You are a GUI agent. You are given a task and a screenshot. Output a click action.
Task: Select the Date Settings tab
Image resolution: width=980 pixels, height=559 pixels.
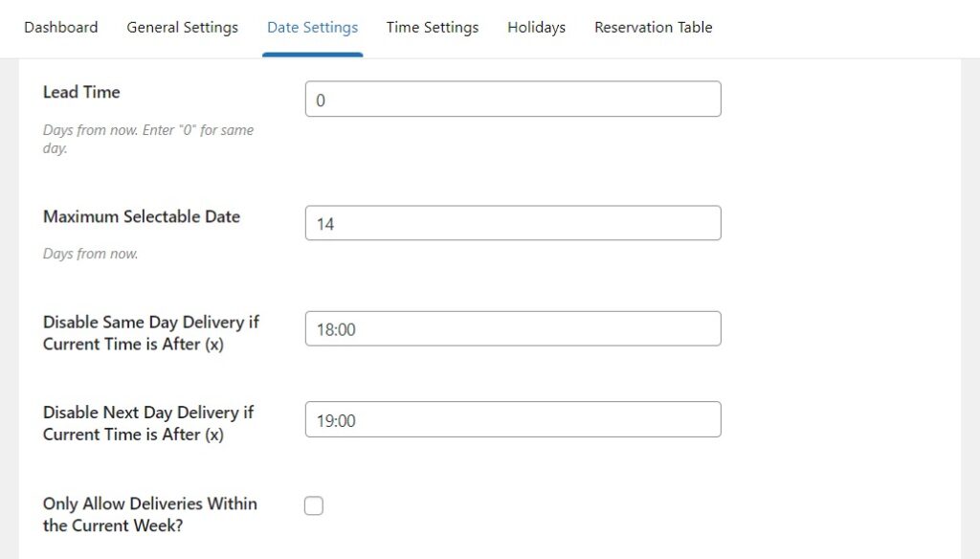point(312,28)
